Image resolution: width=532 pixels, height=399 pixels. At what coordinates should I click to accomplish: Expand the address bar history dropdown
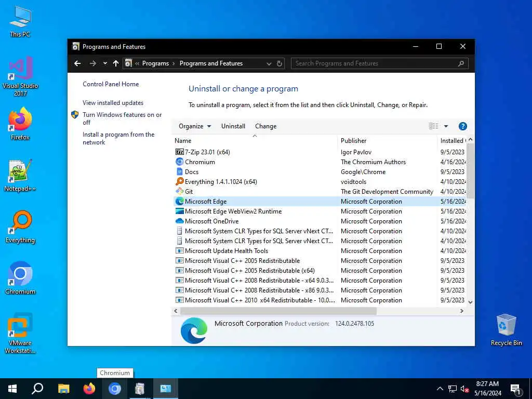tap(269, 63)
